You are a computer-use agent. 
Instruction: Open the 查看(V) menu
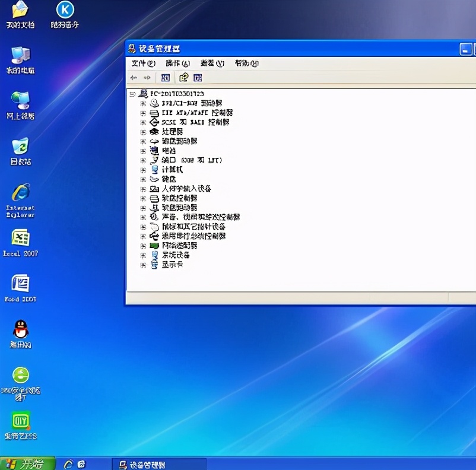tap(212, 63)
